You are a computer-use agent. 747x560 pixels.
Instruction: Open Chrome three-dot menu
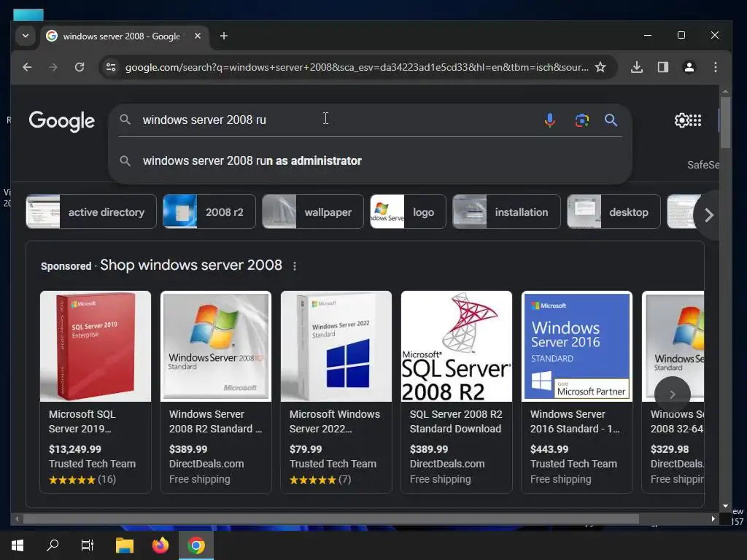(x=715, y=67)
